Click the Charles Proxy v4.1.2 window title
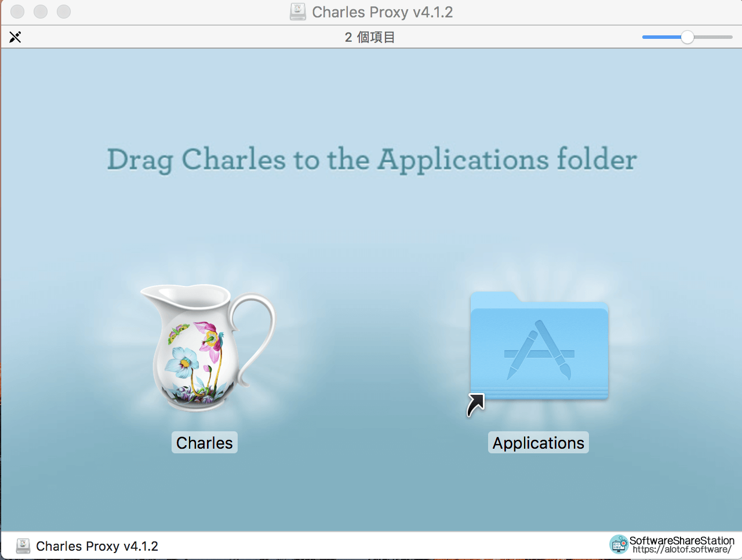The height and width of the screenshot is (560, 742). [x=383, y=12]
